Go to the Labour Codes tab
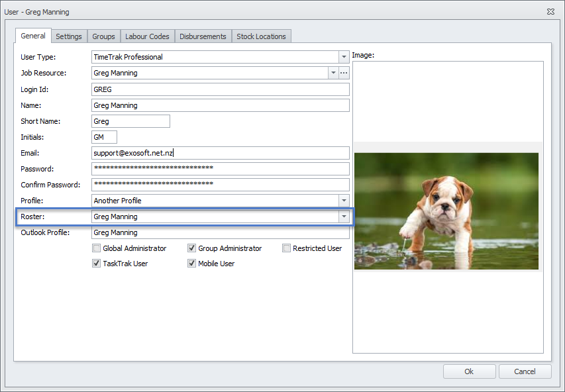The image size is (565, 392). [x=147, y=36]
